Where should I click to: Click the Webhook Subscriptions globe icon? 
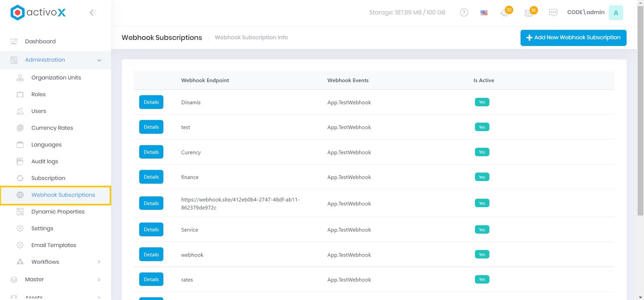20,195
